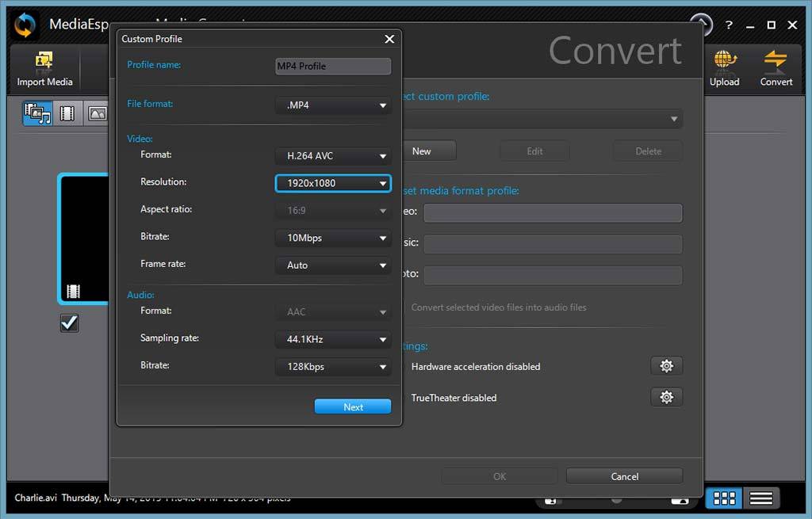812x519 pixels.
Task: Switch to thumbnail grid view
Action: pyautogui.click(x=724, y=498)
